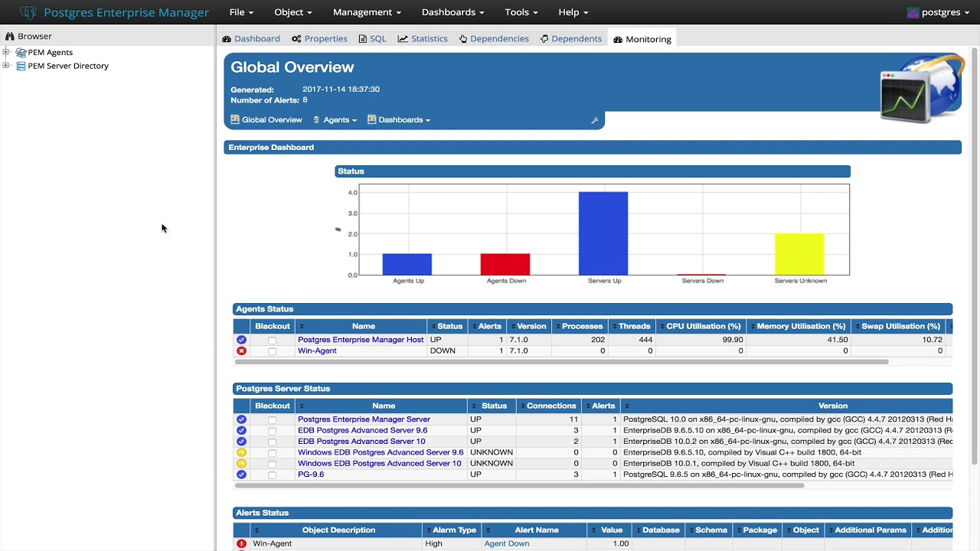980x551 pixels.
Task: Click the yellow Servers Unknown bar in chart
Action: 799,254
